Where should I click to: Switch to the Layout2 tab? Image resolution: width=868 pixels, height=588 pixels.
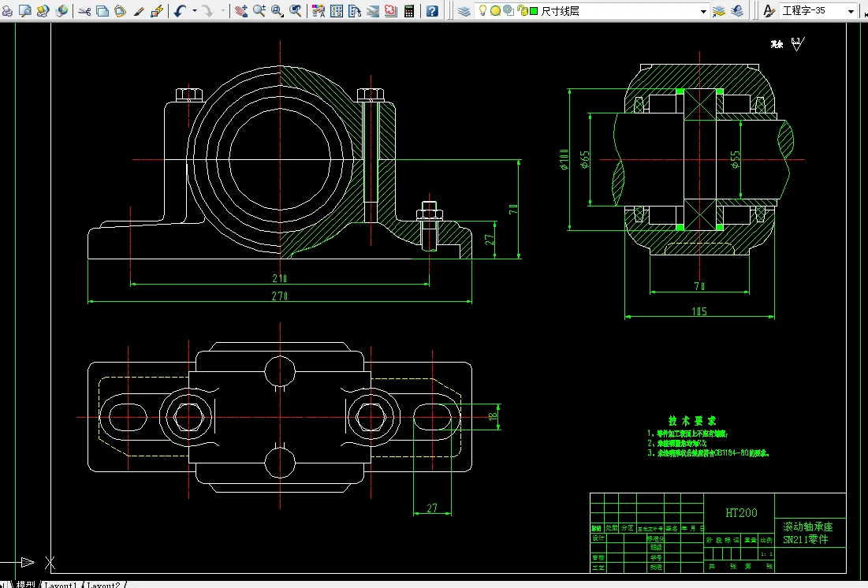pyautogui.click(x=103, y=585)
